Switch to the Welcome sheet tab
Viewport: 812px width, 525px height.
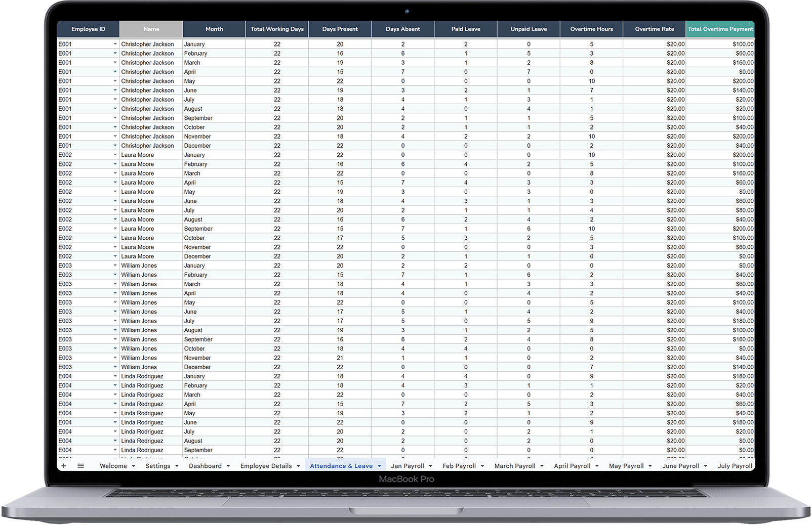(x=113, y=466)
